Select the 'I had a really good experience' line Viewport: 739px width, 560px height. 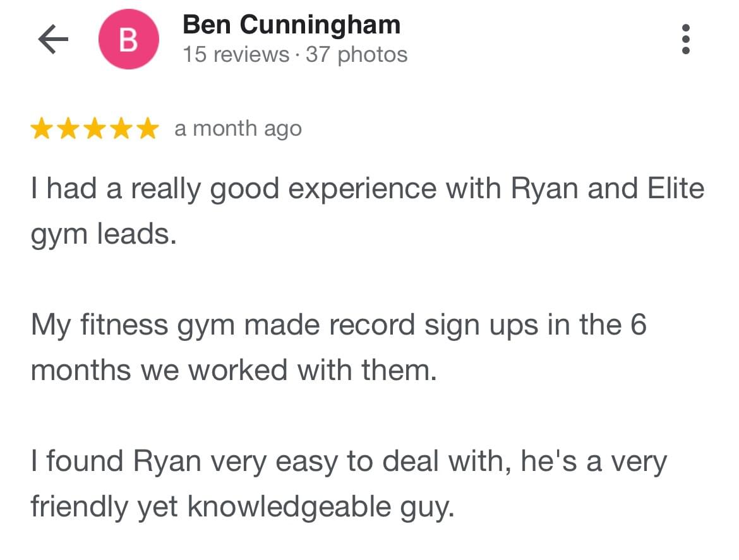click(x=368, y=189)
